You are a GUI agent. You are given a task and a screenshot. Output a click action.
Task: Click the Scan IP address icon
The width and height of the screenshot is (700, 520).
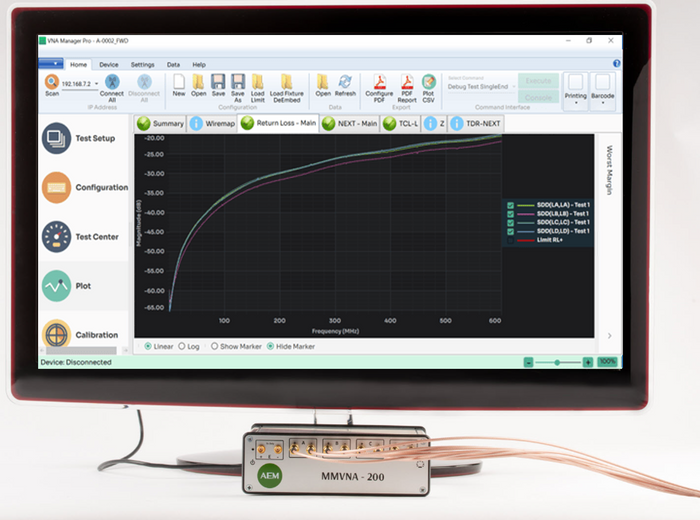pyautogui.click(x=51, y=82)
